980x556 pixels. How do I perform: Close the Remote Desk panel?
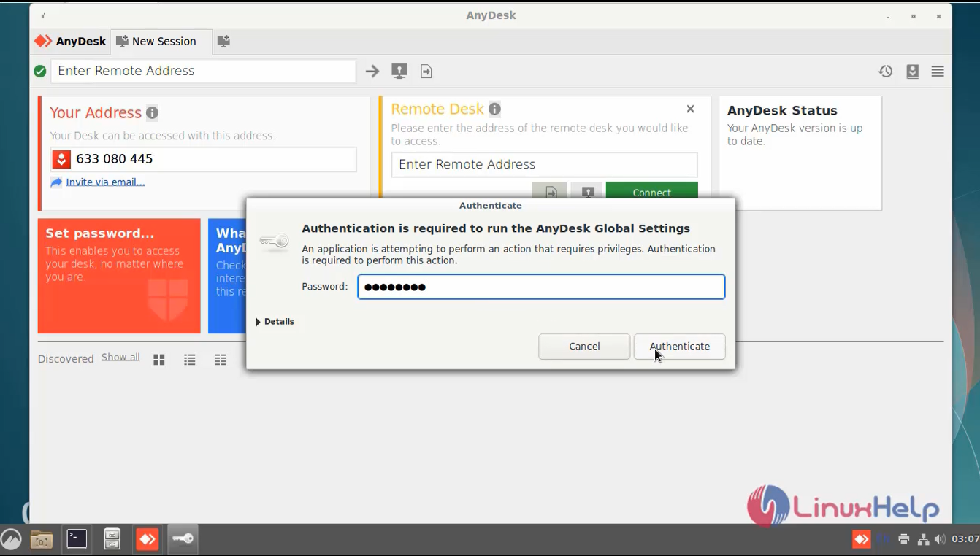[x=690, y=109]
